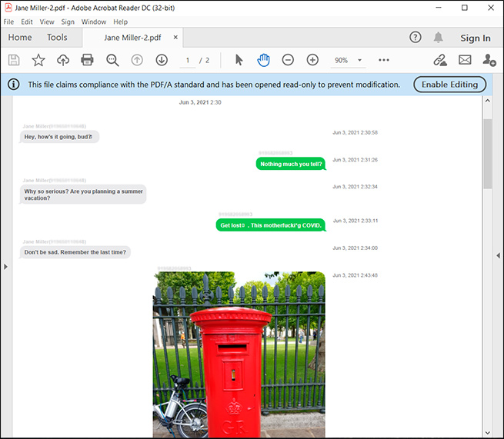Click the Print file icon
Screen dimensions: 504x439
[87, 60]
